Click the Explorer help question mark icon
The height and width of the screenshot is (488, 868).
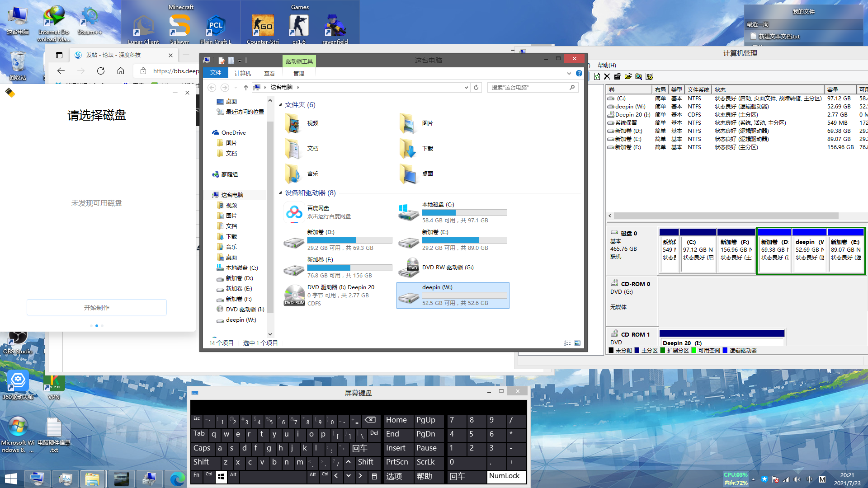579,73
